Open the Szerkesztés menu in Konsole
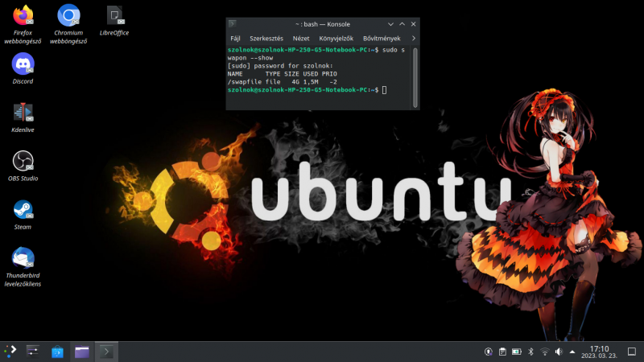Image resolution: width=644 pixels, height=362 pixels. tap(266, 38)
